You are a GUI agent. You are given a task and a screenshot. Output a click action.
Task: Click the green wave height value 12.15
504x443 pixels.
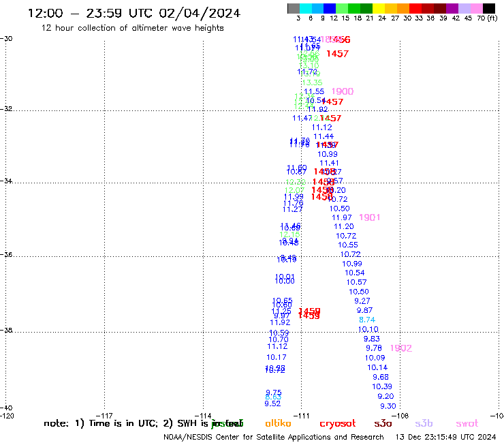pyautogui.click(x=289, y=234)
